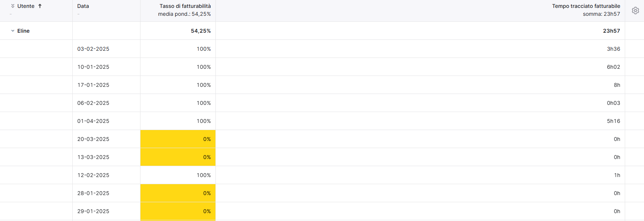The width and height of the screenshot is (644, 221).
Task: Collapse all groups with double-chevron icon
Action: tap(13, 6)
